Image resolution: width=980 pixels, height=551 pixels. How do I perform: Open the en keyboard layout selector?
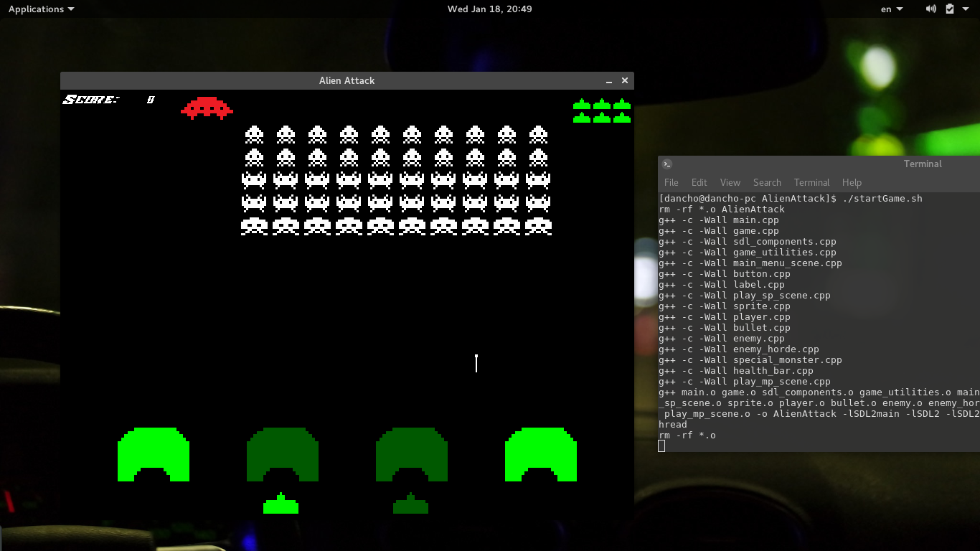(x=892, y=9)
